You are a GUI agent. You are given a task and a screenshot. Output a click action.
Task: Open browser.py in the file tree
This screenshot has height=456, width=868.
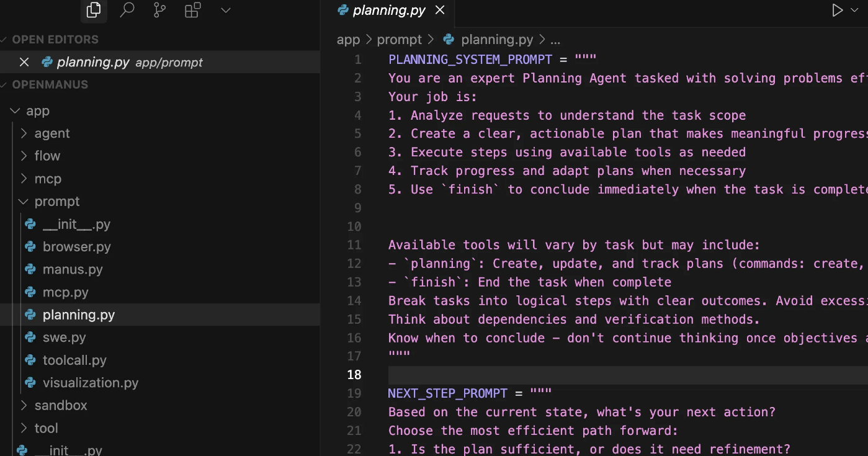pyautogui.click(x=76, y=247)
